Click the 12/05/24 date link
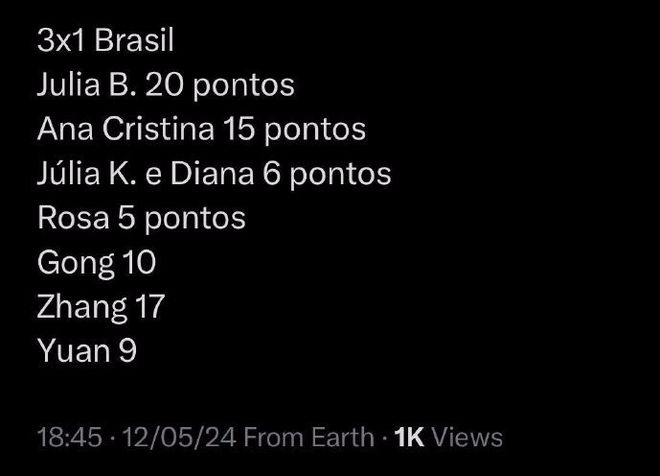This screenshot has width=660, height=476. tap(179, 437)
